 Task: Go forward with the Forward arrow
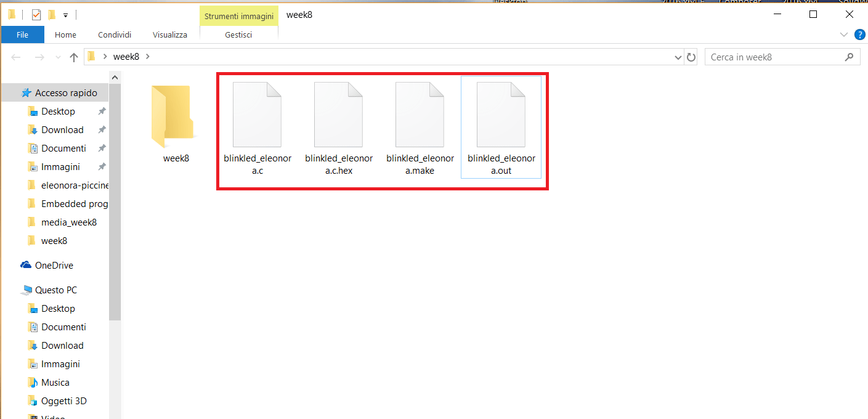tap(39, 57)
